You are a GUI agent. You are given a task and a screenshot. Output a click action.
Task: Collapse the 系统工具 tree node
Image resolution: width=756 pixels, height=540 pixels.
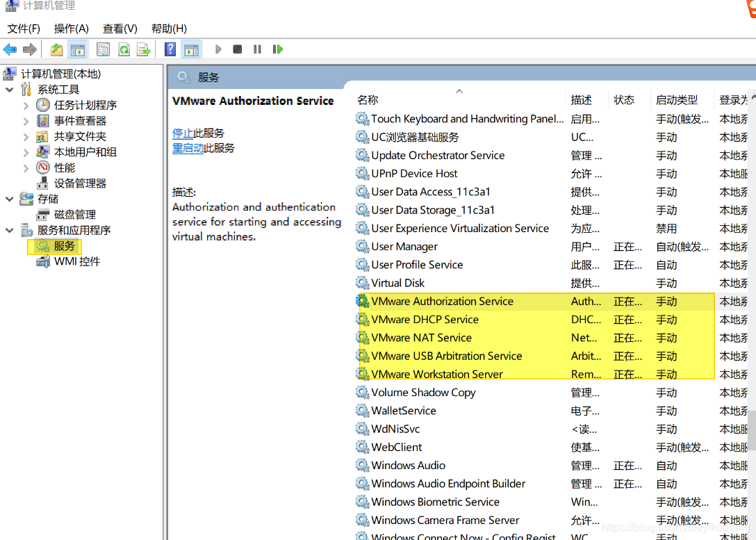click(9, 90)
